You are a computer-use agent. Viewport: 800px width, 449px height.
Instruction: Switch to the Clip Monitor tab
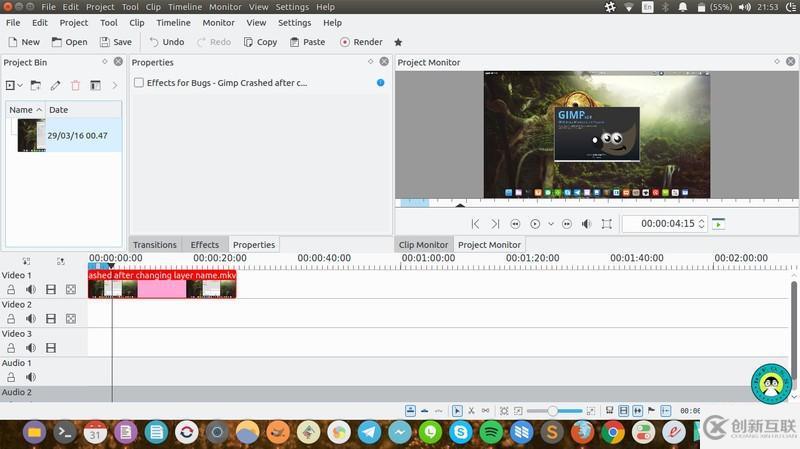coord(423,245)
